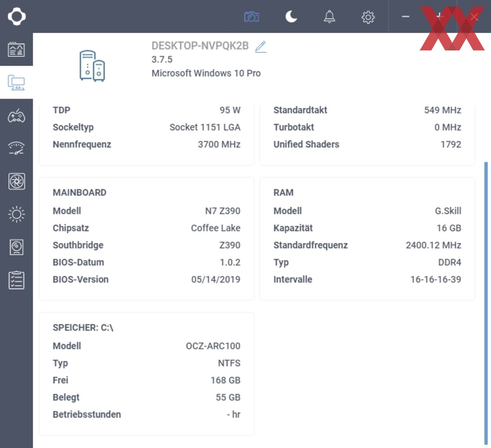Select Microsoft Windows 10 Pro text
This screenshot has height=448, width=491.
[x=206, y=73]
